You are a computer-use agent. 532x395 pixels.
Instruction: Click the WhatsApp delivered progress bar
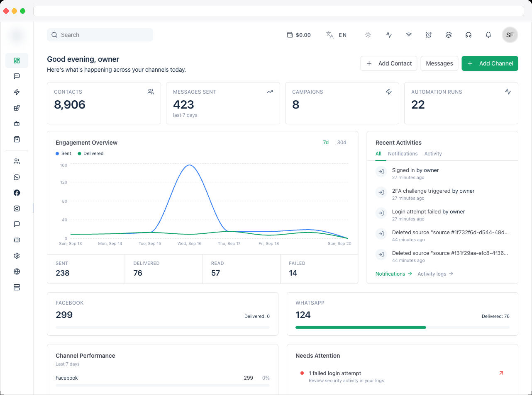click(x=402, y=327)
